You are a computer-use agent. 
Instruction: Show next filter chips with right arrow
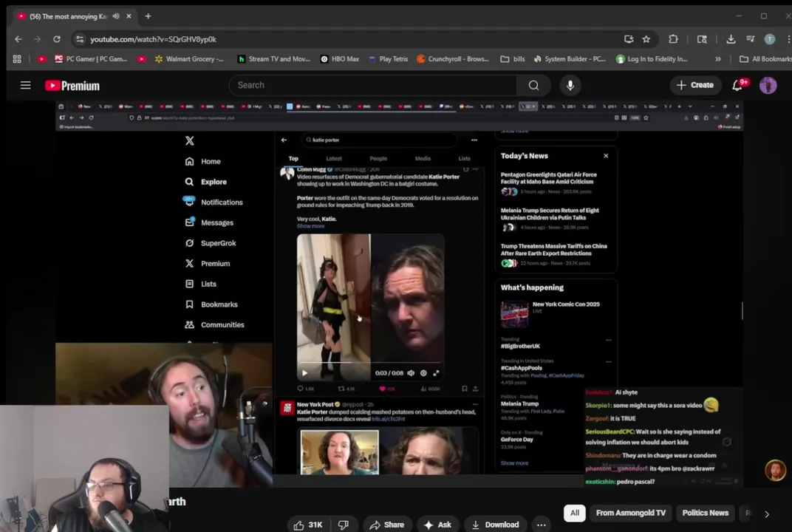click(x=767, y=514)
